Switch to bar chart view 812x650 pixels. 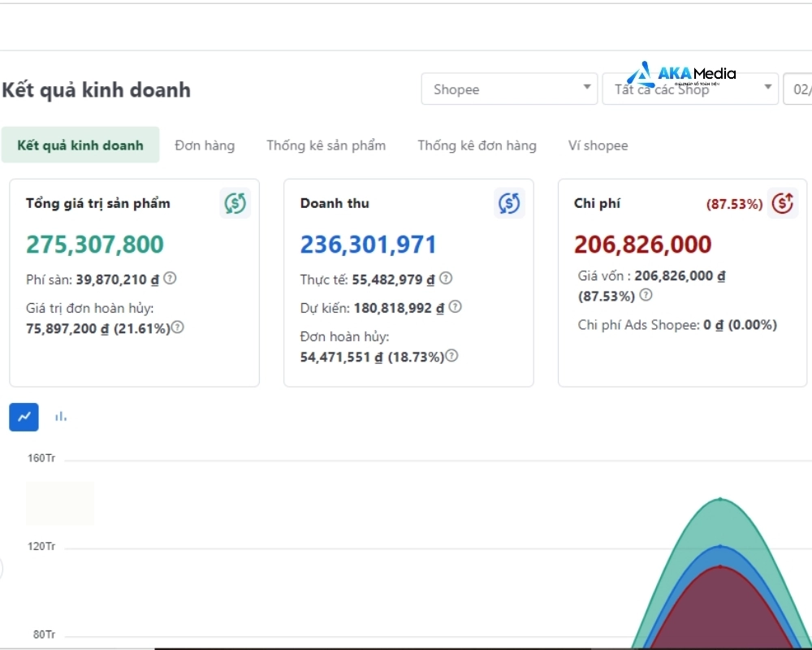point(61,417)
